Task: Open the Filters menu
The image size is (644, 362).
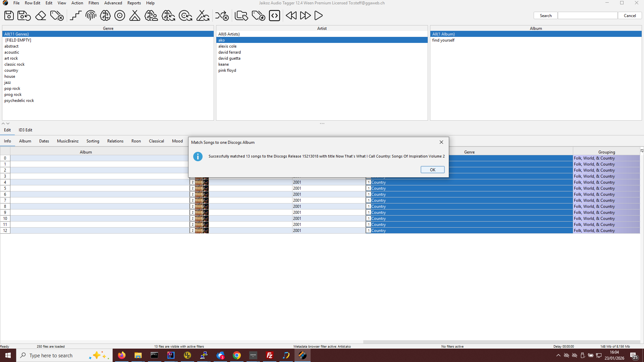Action: 94,3
